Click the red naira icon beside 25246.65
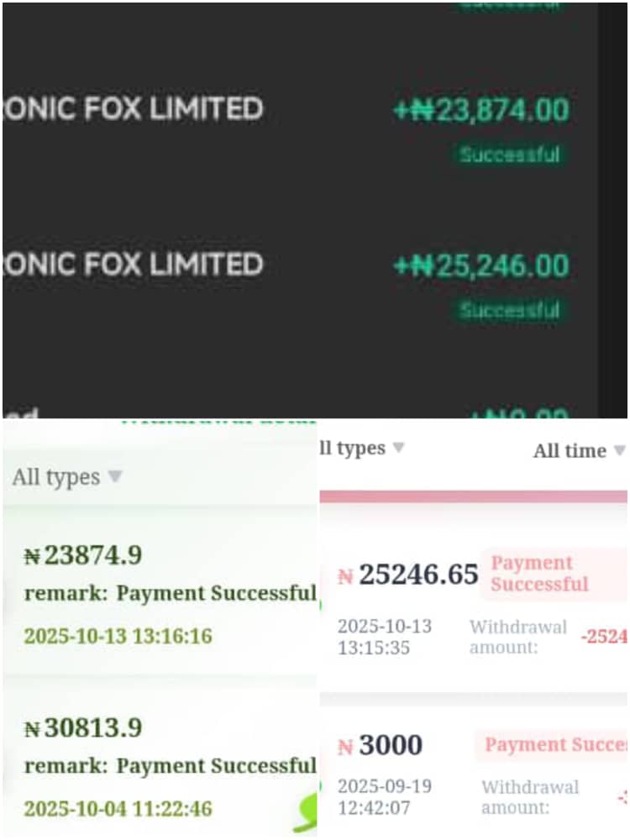Screen dimensions: 630x840 345,576
